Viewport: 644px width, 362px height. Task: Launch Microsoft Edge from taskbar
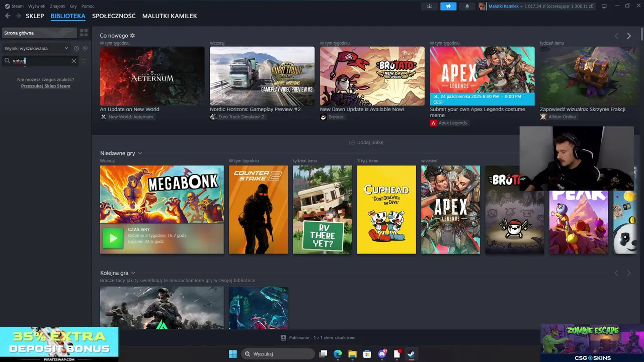coord(338,354)
